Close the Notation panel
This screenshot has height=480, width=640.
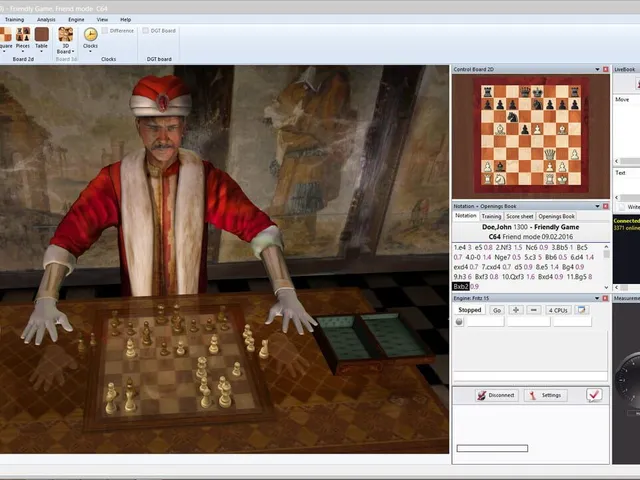pos(606,206)
